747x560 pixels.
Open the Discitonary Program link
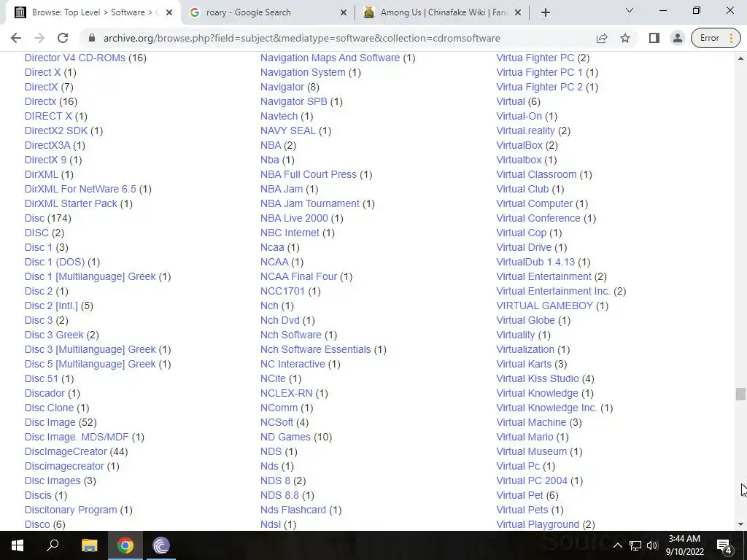tap(71, 510)
